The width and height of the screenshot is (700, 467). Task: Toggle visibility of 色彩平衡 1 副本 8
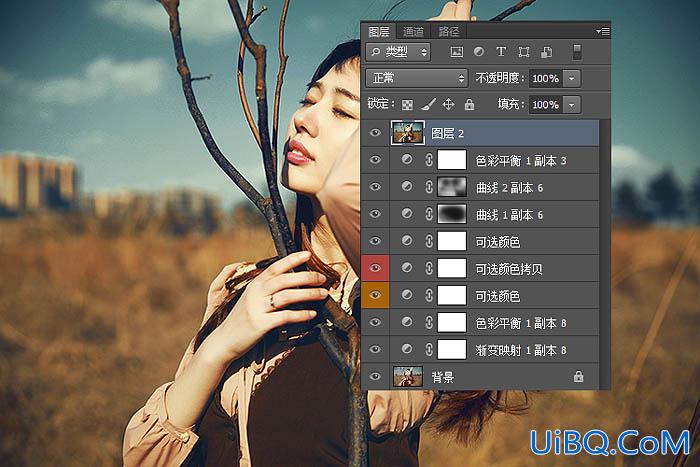click(375, 322)
